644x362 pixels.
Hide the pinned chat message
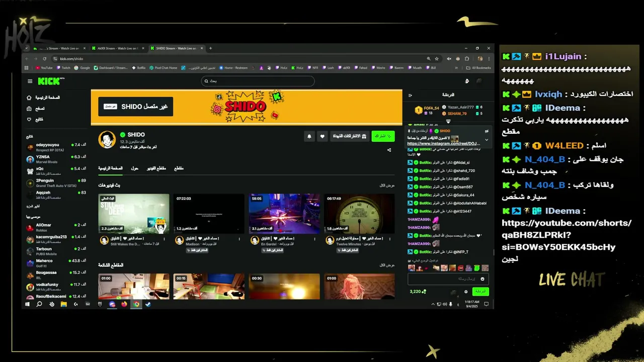[487, 131]
